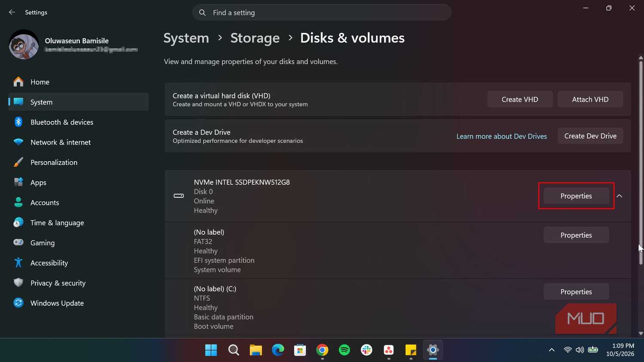644x362 pixels.
Task: Click the vertical scrollbar down arrow
Action: 641,333
